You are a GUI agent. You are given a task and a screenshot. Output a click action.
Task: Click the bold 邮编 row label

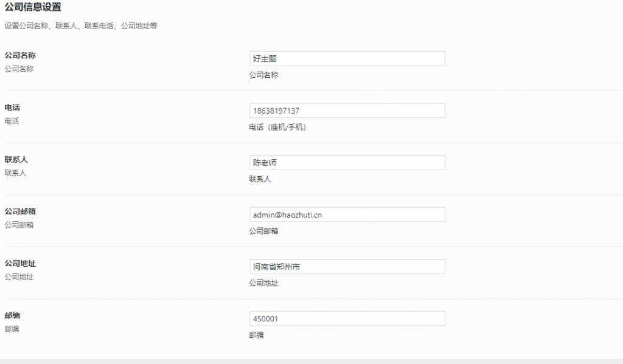click(x=12, y=315)
